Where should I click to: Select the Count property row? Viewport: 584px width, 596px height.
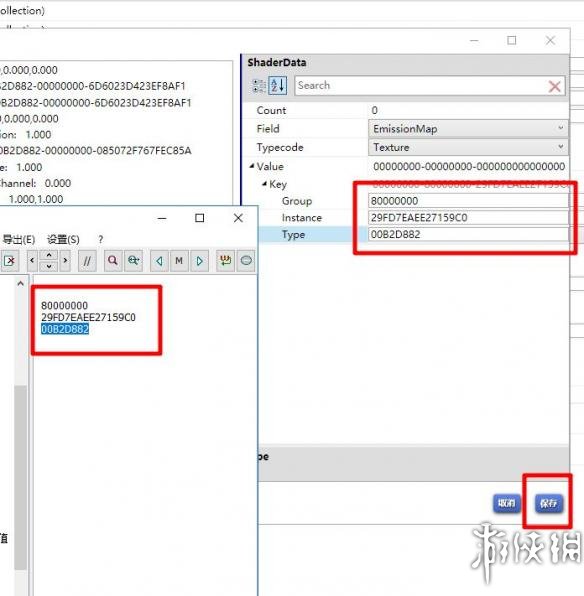pos(406,110)
